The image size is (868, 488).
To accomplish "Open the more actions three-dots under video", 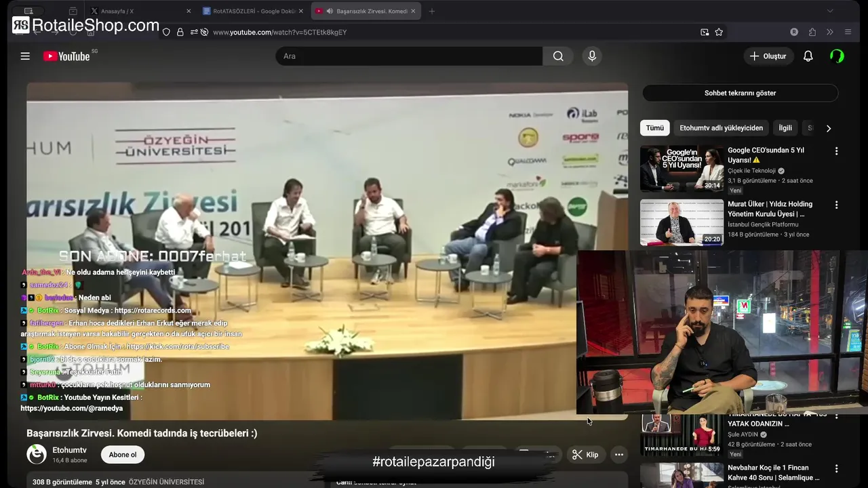I will tap(618, 455).
